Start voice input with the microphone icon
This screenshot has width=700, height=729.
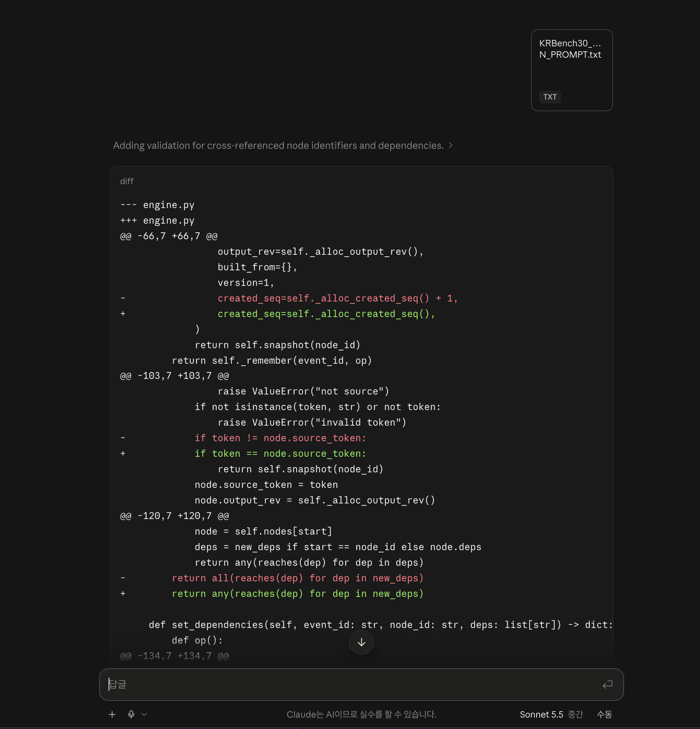[131, 715]
